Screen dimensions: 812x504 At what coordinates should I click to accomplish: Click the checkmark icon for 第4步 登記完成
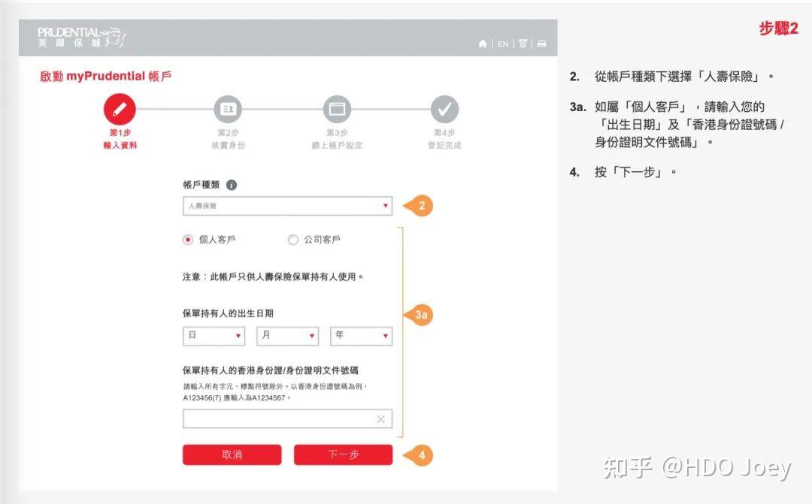(x=445, y=109)
